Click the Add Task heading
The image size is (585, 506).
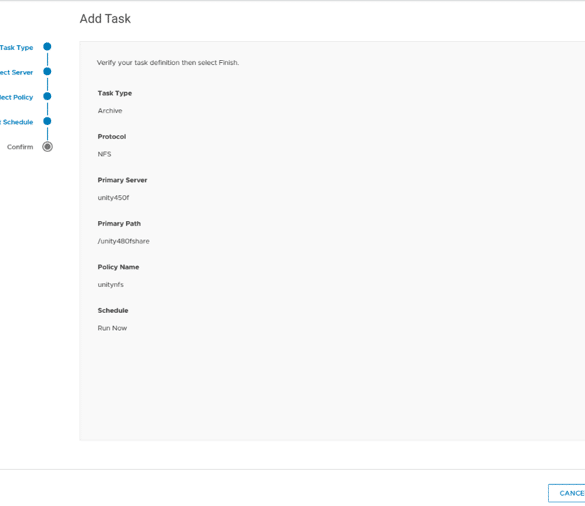(x=105, y=19)
